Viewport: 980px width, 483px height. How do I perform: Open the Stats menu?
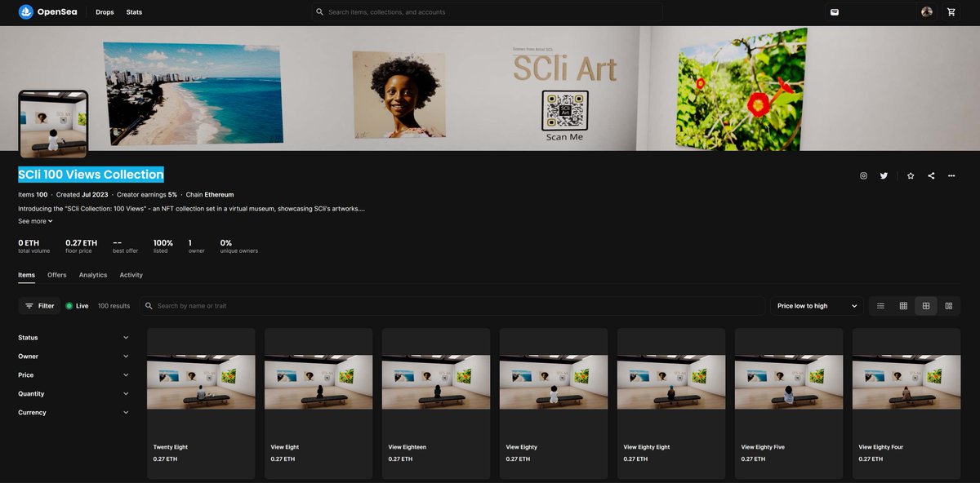(134, 12)
